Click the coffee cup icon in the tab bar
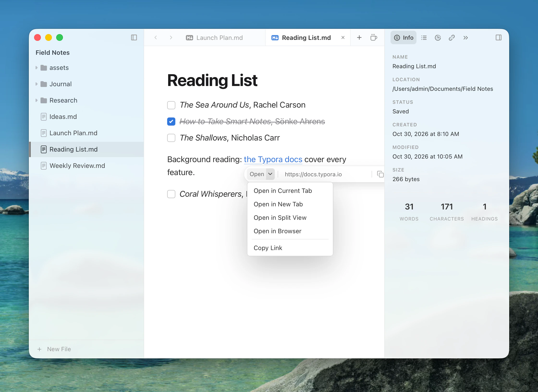Screen dimensions: 538x392 [373, 37]
